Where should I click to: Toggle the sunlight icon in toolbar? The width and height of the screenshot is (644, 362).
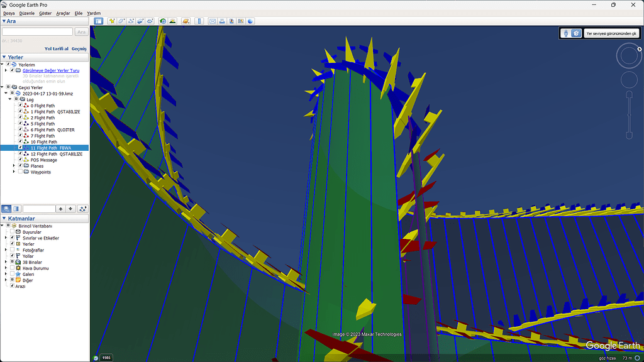[x=172, y=21]
